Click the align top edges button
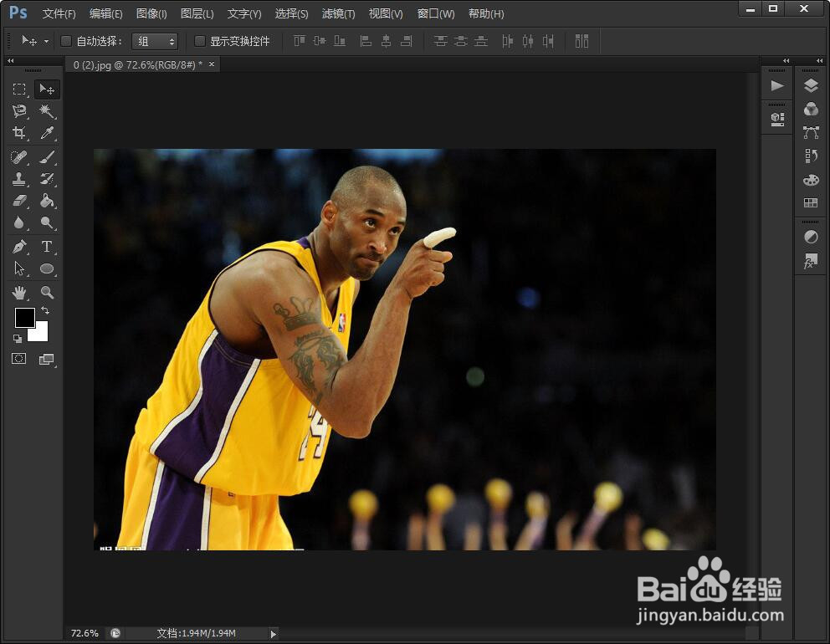Viewport: 830px width, 644px height. [300, 41]
